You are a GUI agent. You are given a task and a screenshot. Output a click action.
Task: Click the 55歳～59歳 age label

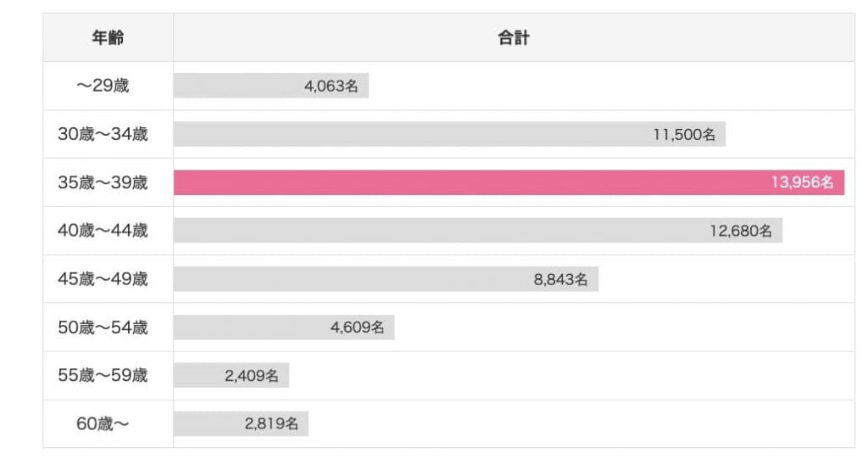click(x=103, y=376)
